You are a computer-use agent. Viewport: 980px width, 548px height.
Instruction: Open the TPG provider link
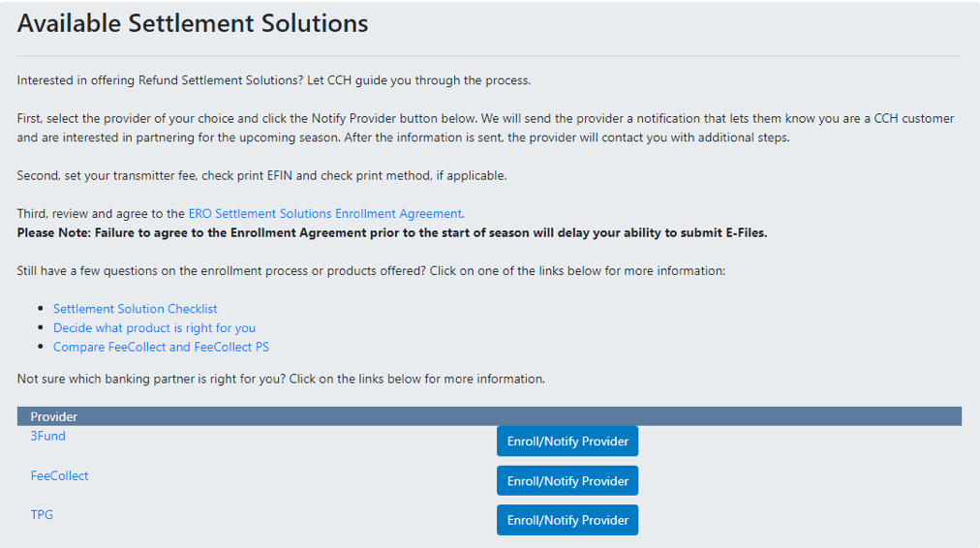[x=42, y=515]
